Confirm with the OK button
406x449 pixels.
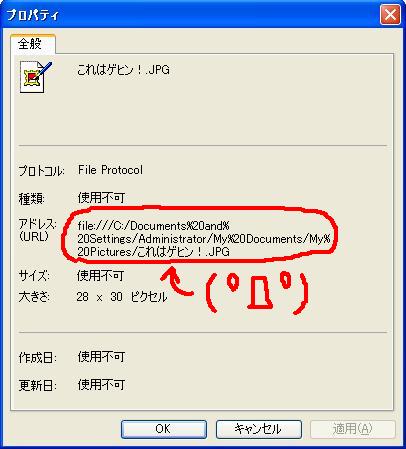coord(164,429)
